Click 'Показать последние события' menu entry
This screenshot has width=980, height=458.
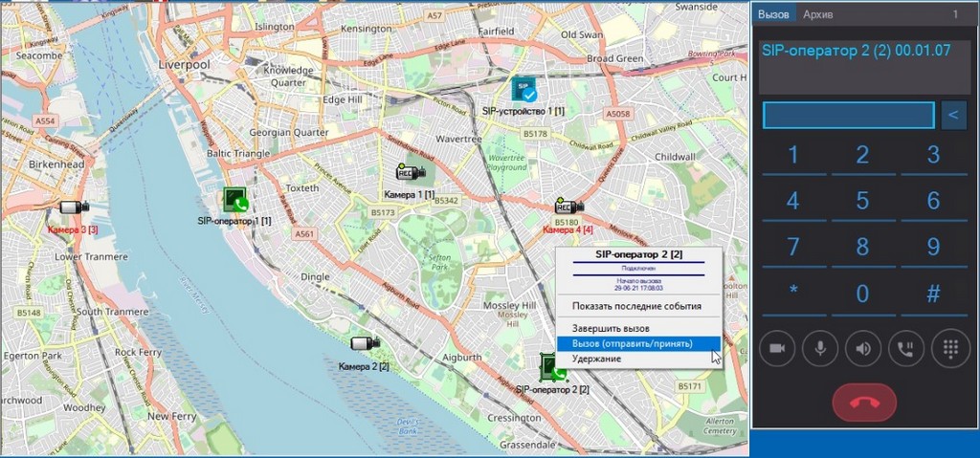(x=636, y=306)
